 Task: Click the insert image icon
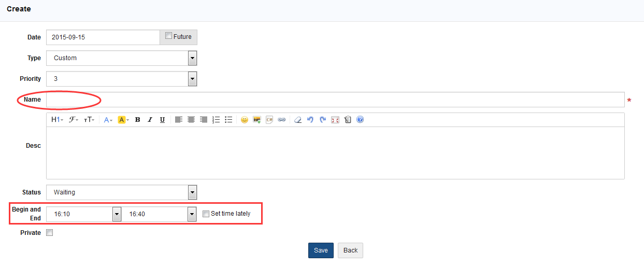click(256, 120)
